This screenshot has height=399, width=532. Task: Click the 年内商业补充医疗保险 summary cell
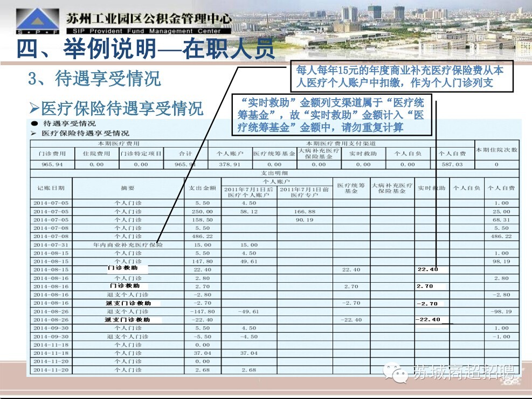coord(128,245)
